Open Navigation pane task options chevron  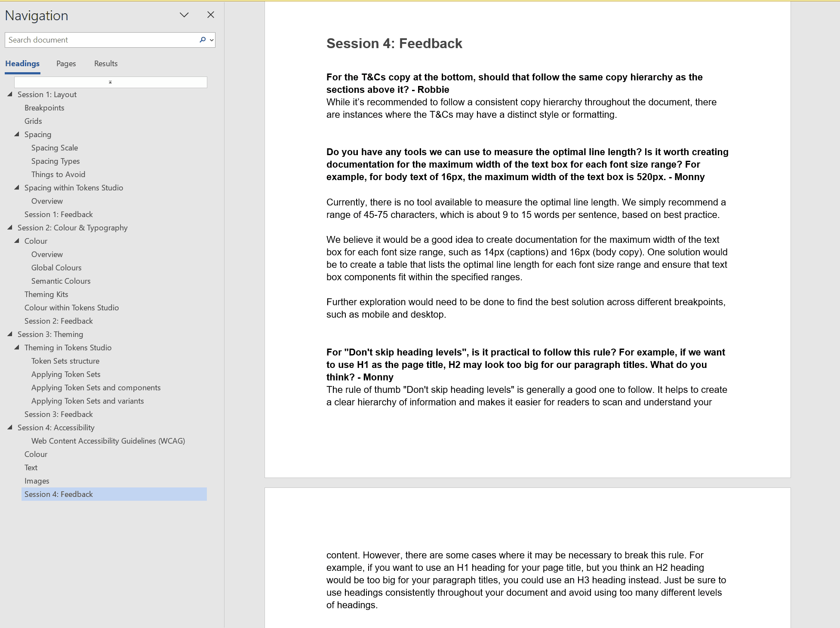(184, 15)
